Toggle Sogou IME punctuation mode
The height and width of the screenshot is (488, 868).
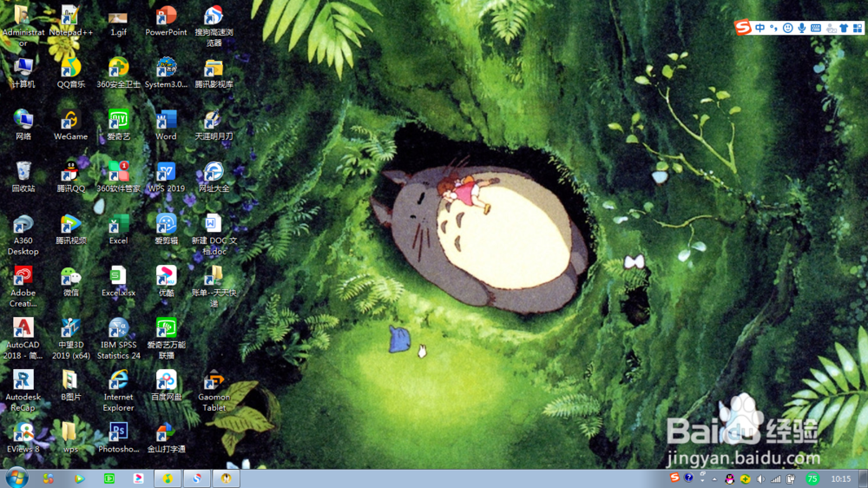pos(774,28)
